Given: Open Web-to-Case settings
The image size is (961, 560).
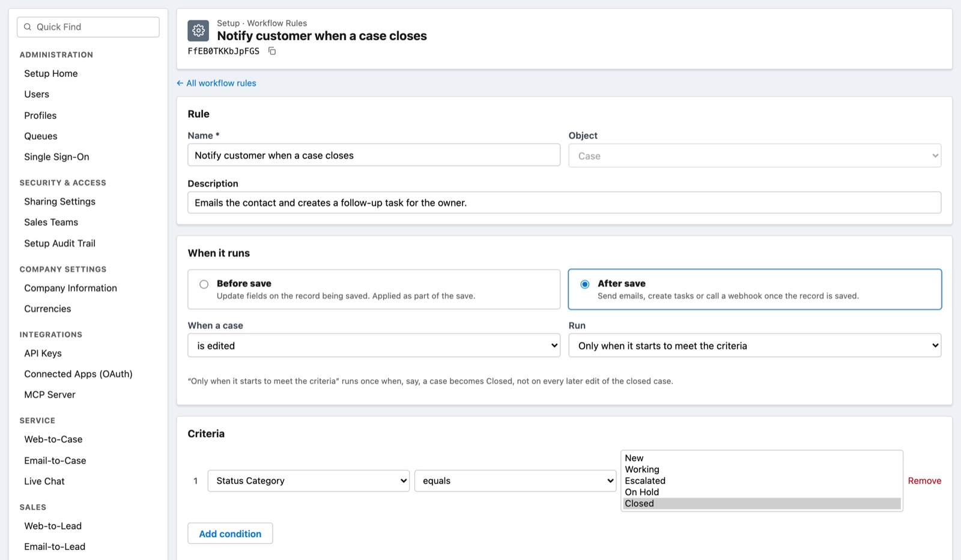Looking at the screenshot, I should (x=53, y=439).
